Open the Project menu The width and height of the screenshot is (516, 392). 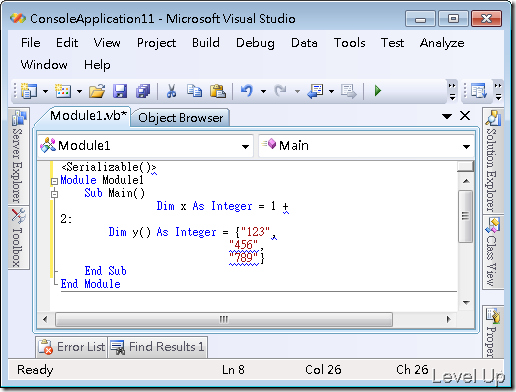(156, 43)
